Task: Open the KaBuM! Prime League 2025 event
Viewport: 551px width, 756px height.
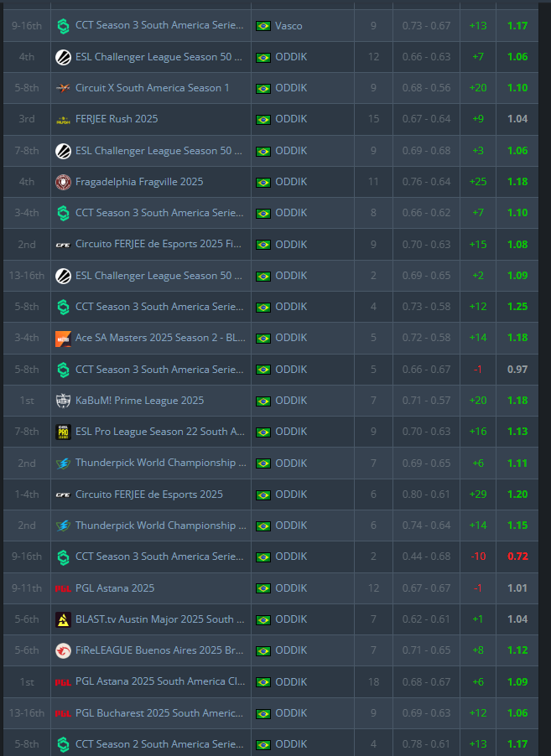Action: point(139,400)
